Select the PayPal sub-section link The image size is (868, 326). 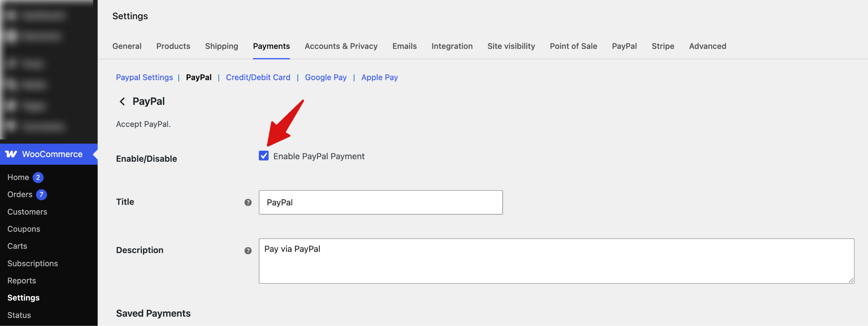coord(199,78)
